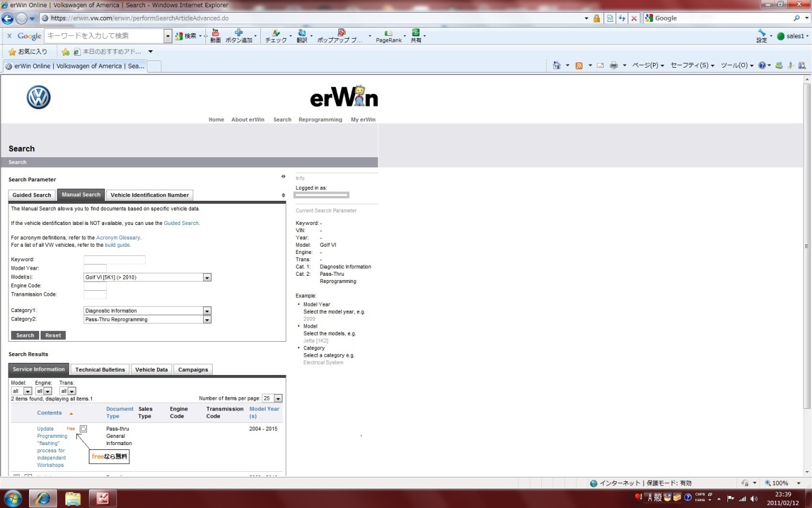
Task: Open the Vehicle Data results tab
Action: coord(152,370)
